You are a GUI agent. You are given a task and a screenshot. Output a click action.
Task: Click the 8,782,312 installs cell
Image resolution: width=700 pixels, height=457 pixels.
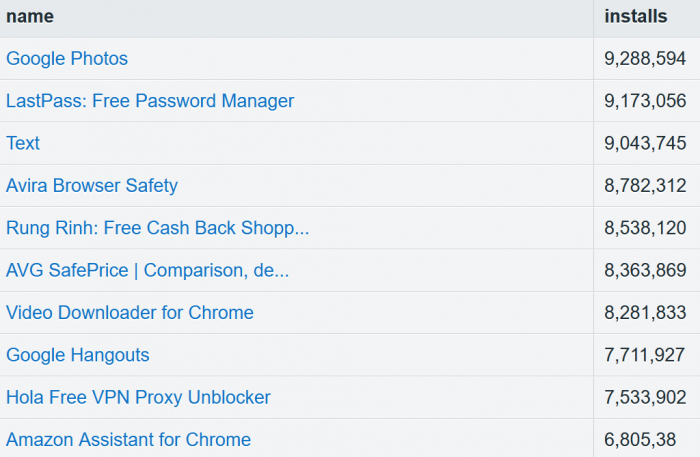click(x=645, y=186)
